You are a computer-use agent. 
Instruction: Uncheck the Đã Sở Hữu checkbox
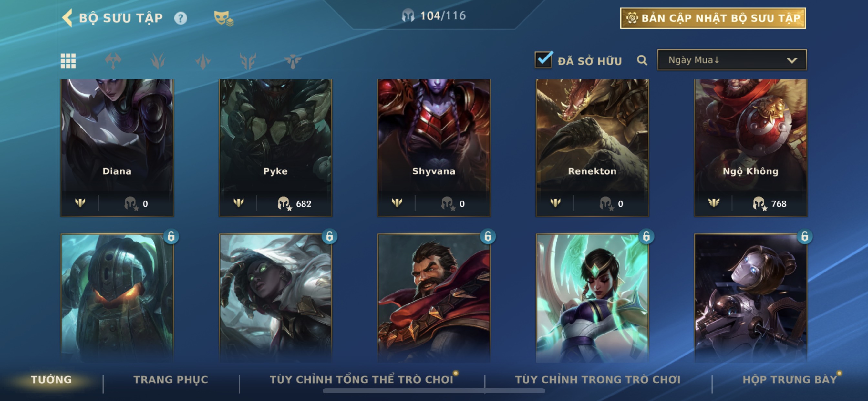pos(543,60)
